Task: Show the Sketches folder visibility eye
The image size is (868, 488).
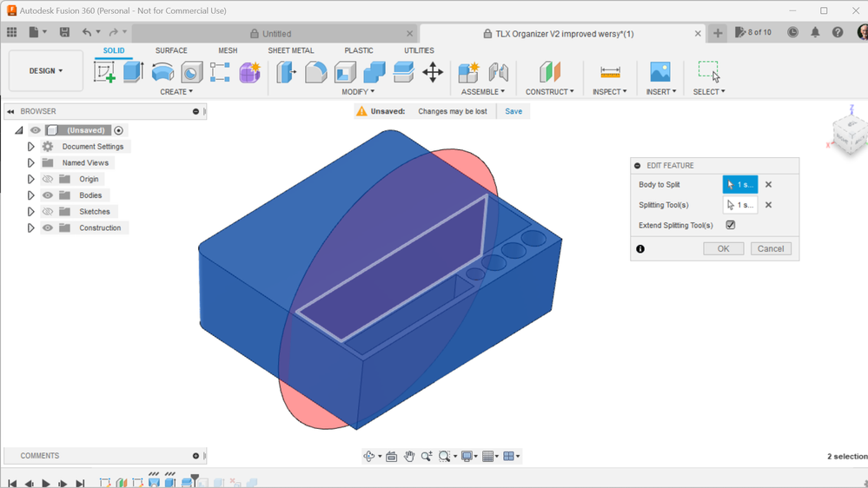Action: (48, 212)
